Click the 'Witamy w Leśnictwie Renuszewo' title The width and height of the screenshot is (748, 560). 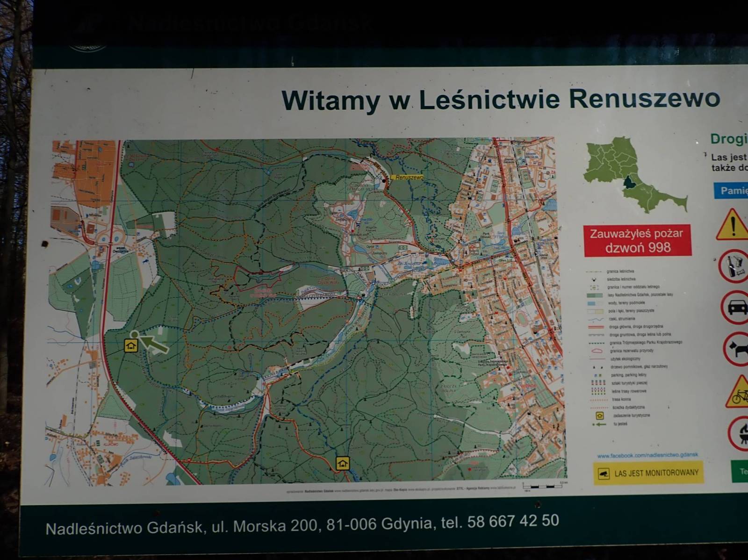tap(500, 100)
